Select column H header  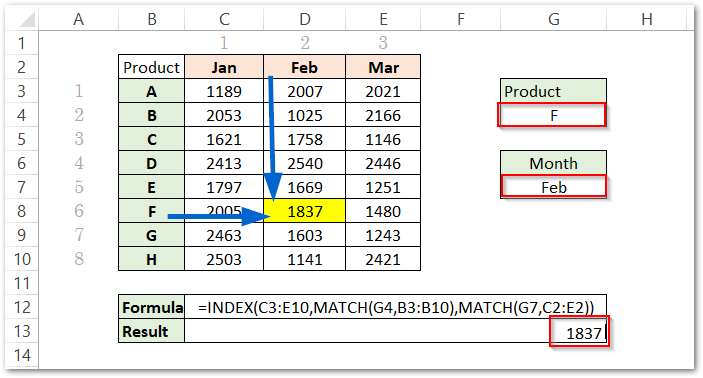pyautogui.click(x=647, y=19)
